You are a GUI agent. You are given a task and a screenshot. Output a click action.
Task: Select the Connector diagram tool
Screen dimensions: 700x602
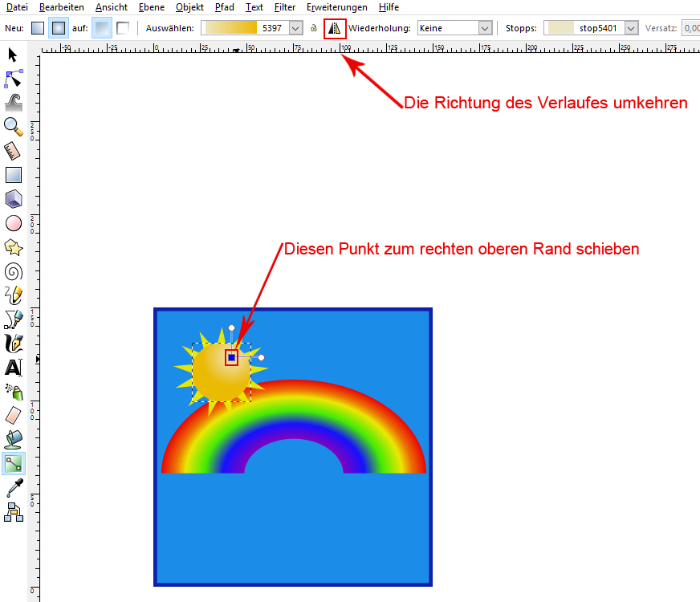14,512
